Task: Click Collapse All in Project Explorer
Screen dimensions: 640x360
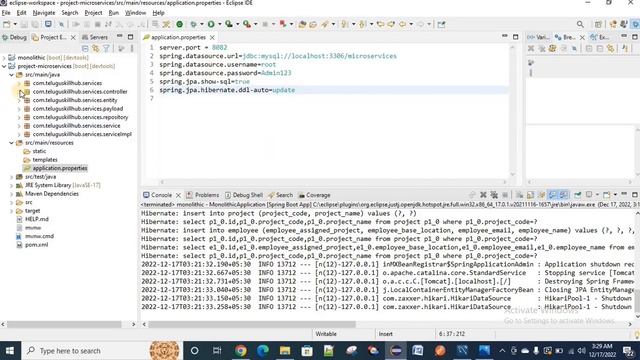Action: [85, 49]
